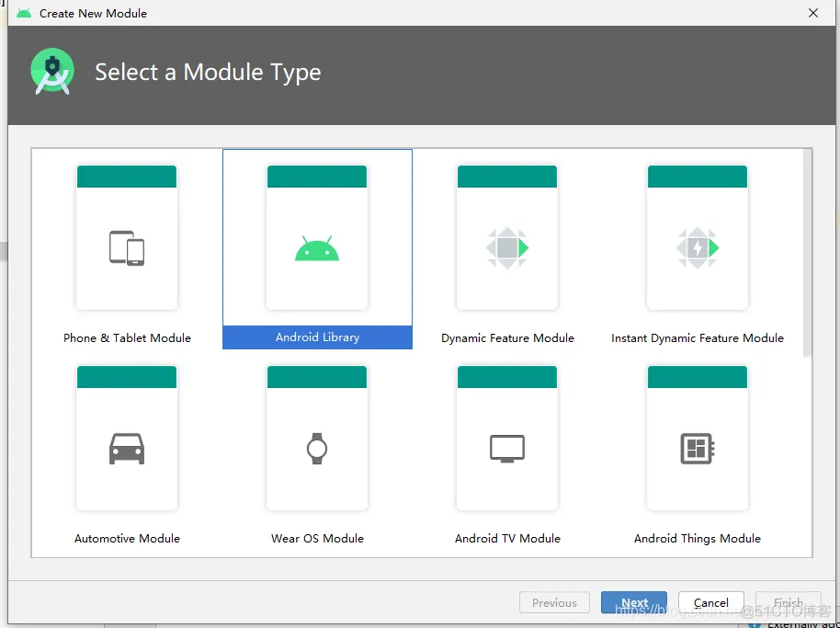The image size is (840, 628).
Task: Click the Android icon in title bar
Action: (24, 13)
